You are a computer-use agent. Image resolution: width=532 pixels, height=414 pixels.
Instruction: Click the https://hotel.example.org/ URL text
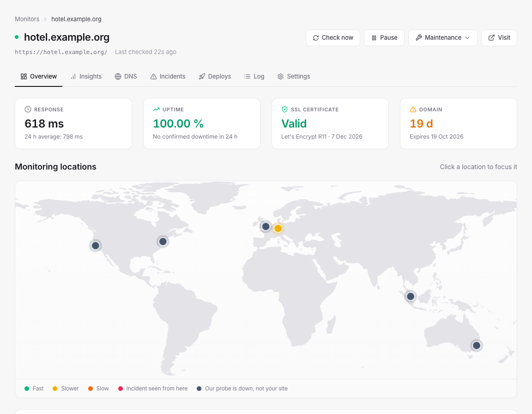click(x=61, y=52)
